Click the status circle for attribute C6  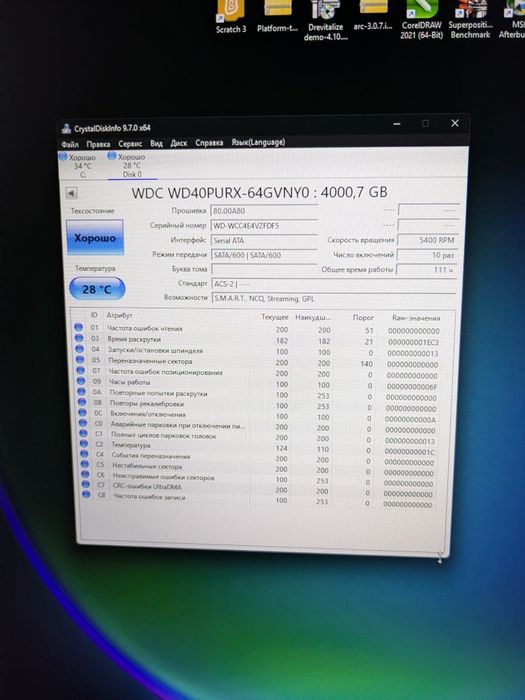tap(85, 474)
